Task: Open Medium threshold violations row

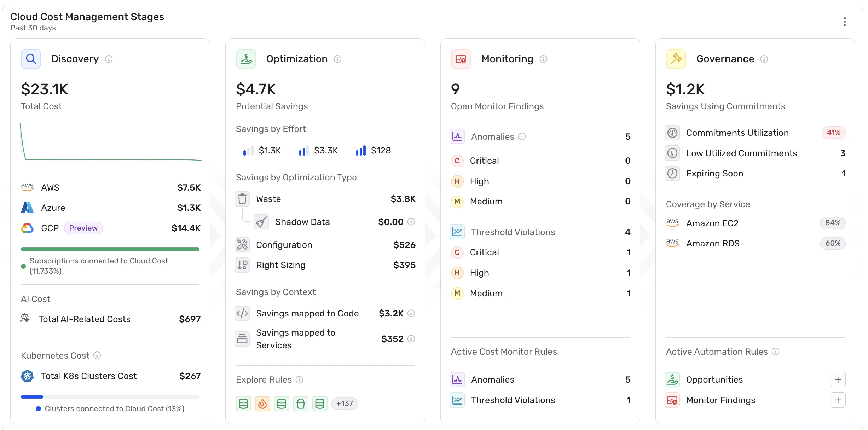Action: pos(540,293)
